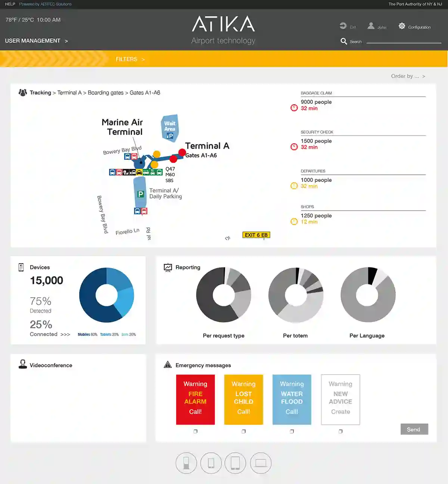Click the 15,000 devices total
This screenshot has width=448, height=484.
(47, 280)
